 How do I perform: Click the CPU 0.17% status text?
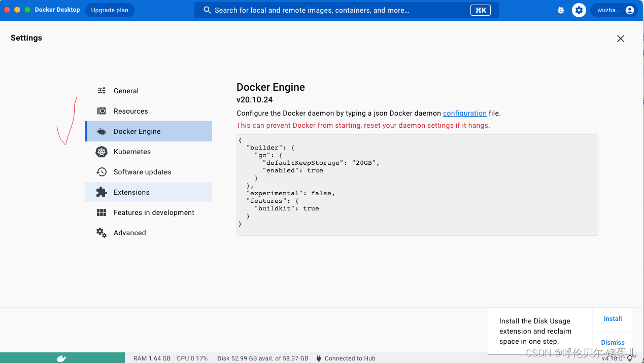coord(192,358)
